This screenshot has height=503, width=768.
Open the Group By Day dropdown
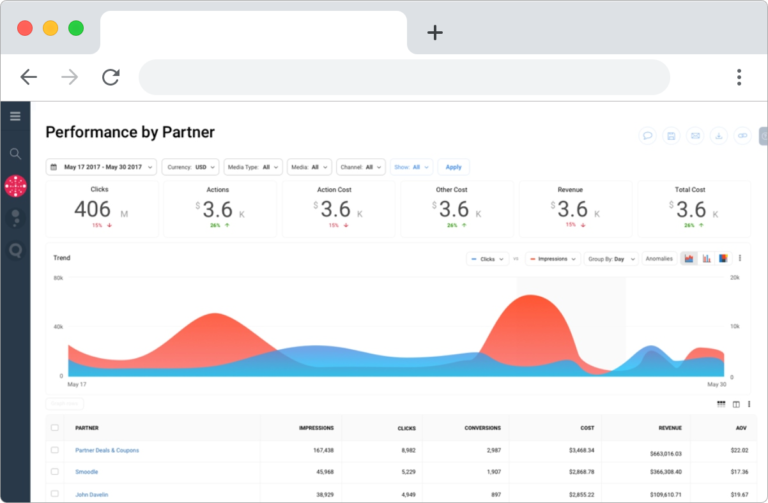point(611,259)
